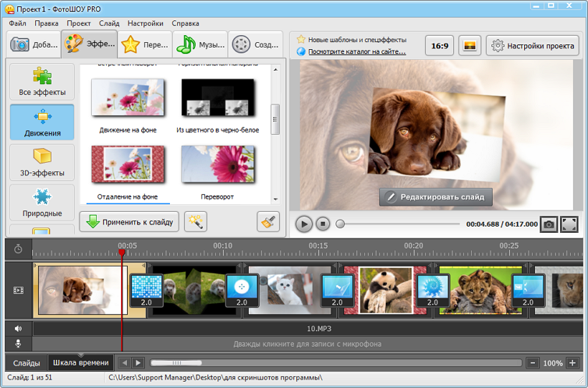This screenshot has height=388, width=588.
Task: Select the hedgehog slide on timeline
Action: (195, 291)
